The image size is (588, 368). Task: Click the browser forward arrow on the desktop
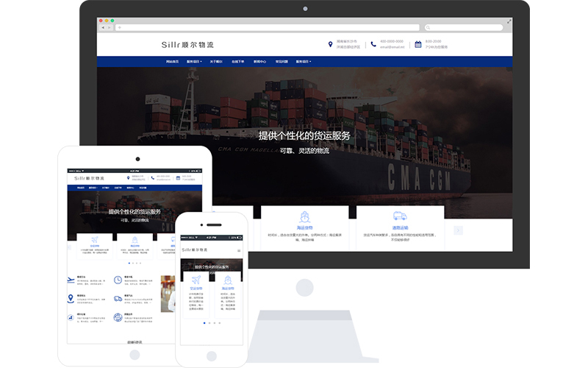tap(109, 27)
